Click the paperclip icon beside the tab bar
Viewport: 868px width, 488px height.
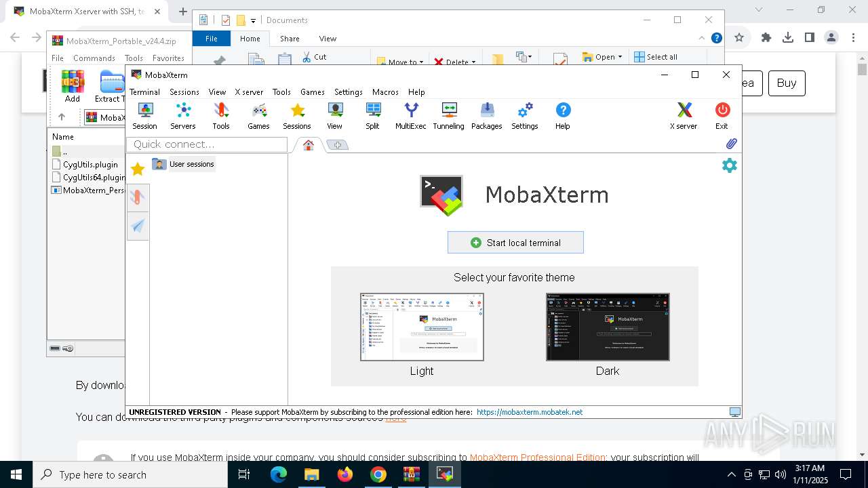(731, 144)
